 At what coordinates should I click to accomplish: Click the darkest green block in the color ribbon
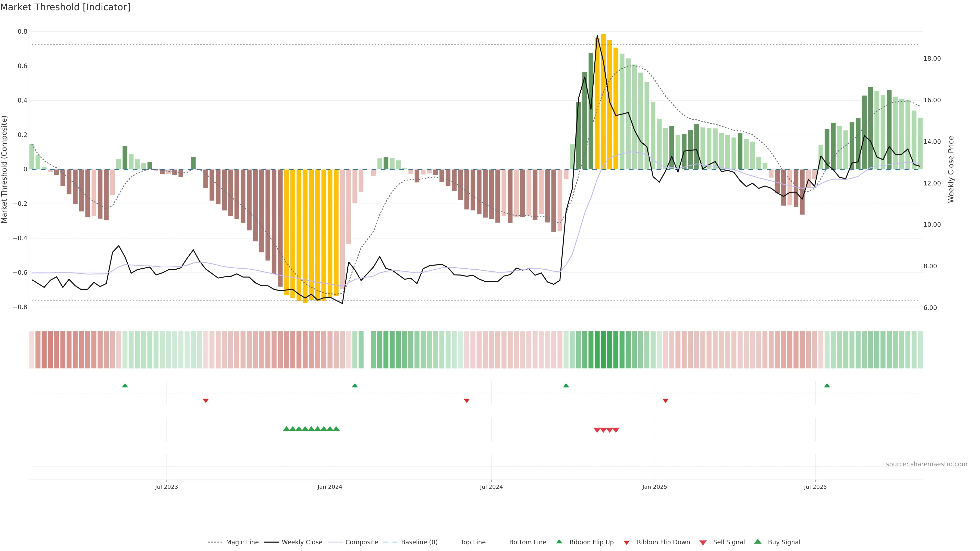(x=603, y=349)
